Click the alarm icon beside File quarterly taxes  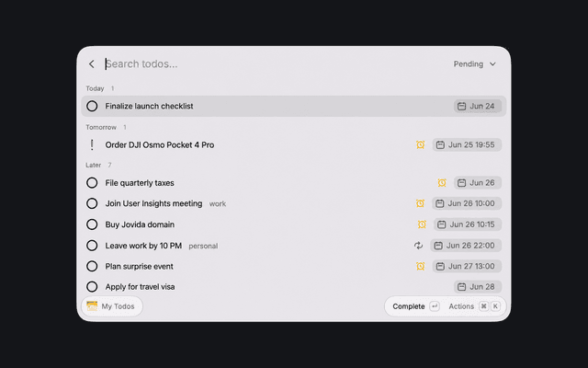[x=442, y=183]
